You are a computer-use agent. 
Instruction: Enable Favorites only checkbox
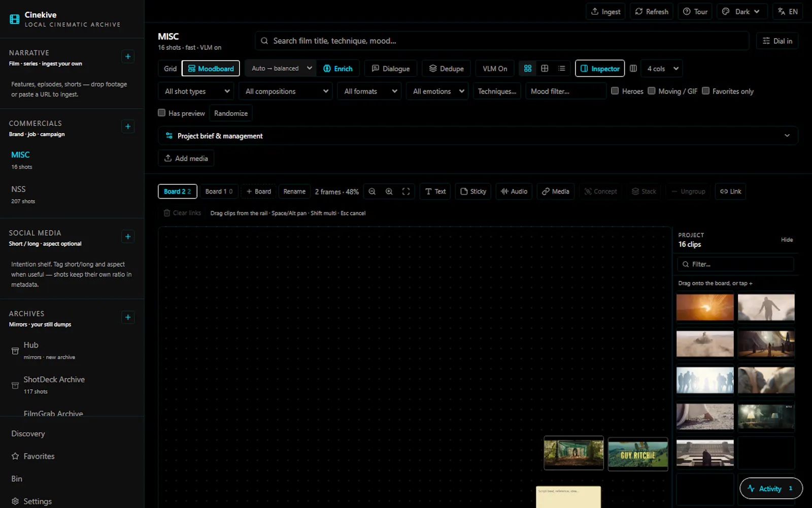tap(705, 91)
